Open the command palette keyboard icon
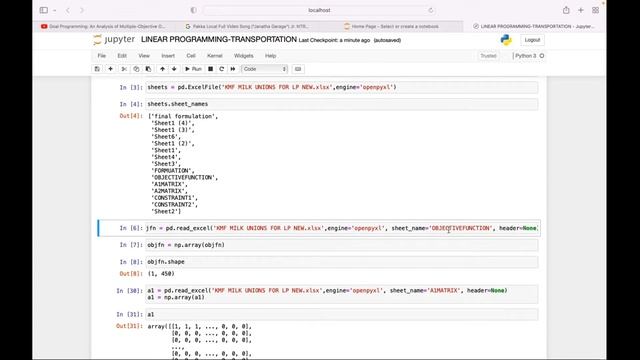Viewport: 640px width, 360px height. coord(298,69)
